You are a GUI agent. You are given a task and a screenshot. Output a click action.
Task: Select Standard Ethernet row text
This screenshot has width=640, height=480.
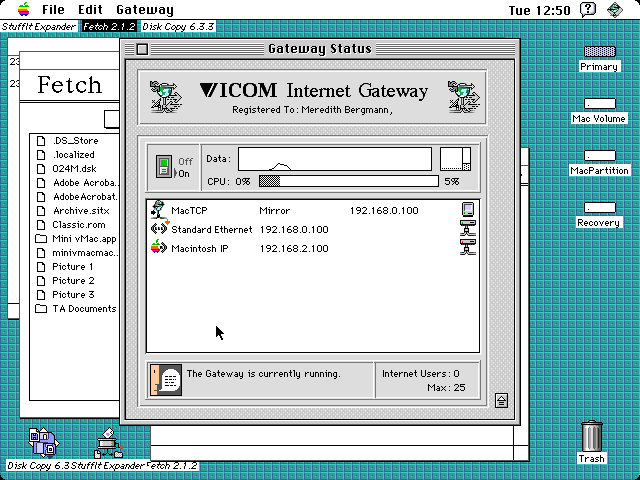[211, 229]
